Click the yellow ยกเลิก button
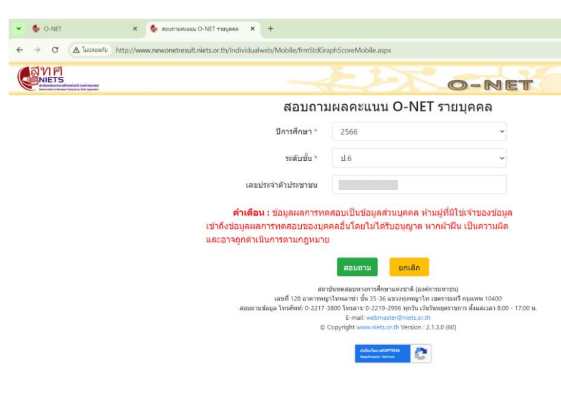 [x=409, y=267]
